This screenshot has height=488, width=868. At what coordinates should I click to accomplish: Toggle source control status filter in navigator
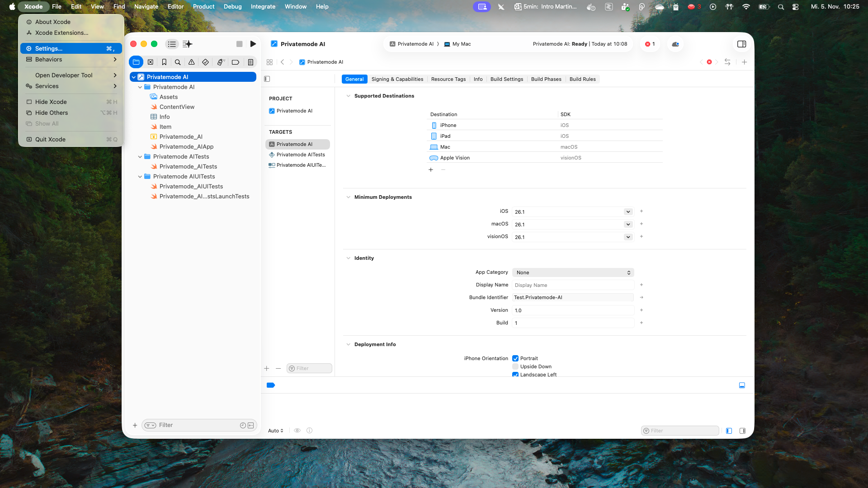click(x=250, y=425)
